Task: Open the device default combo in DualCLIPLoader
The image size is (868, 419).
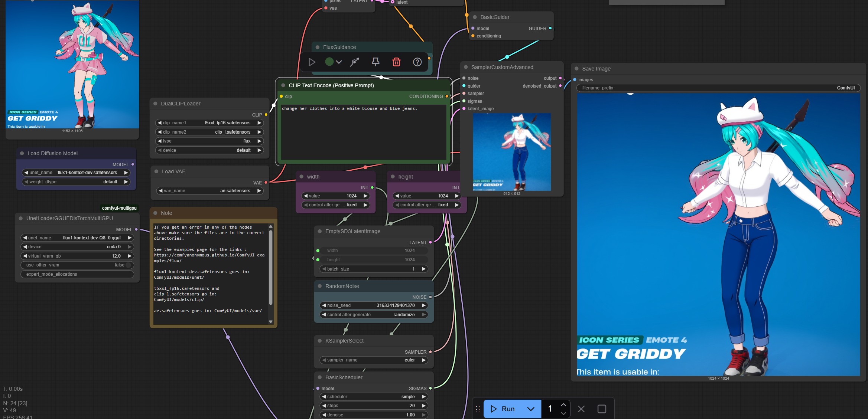Action: [209, 150]
